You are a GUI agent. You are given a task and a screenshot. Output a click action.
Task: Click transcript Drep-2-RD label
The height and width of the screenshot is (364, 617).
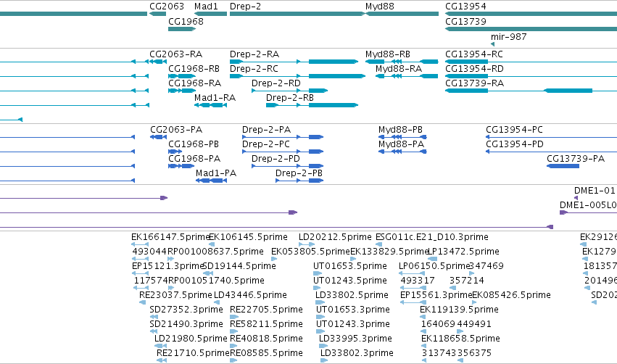(276, 83)
